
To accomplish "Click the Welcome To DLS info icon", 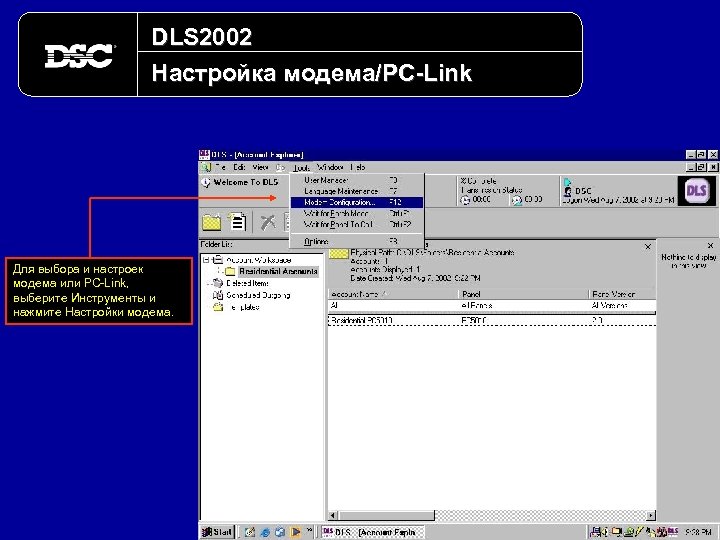I will pos(206,183).
